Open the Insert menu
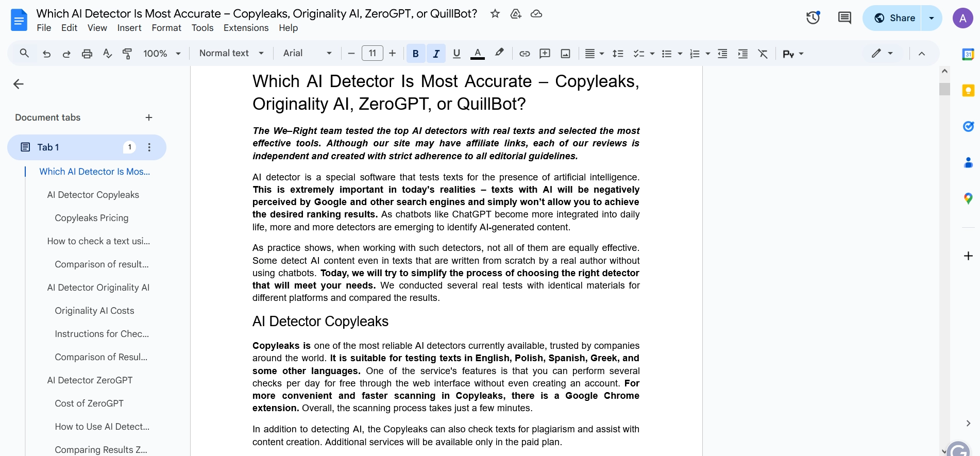980x456 pixels. (129, 28)
